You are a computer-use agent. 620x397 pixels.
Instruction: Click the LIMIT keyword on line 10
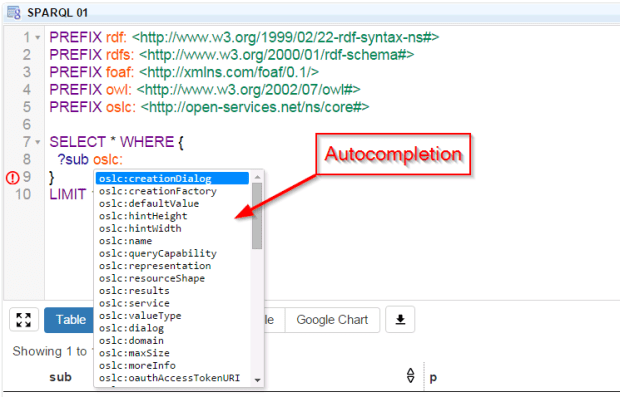point(68,194)
